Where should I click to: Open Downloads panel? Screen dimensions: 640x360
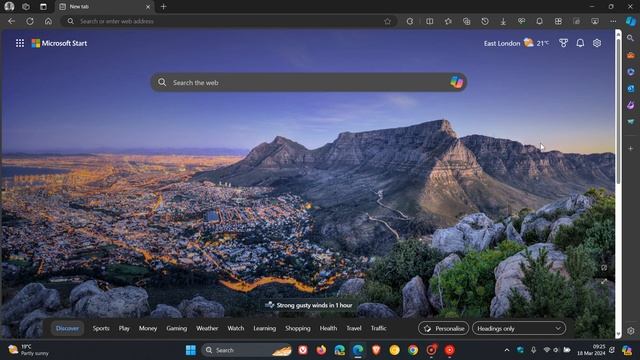pos(503,21)
